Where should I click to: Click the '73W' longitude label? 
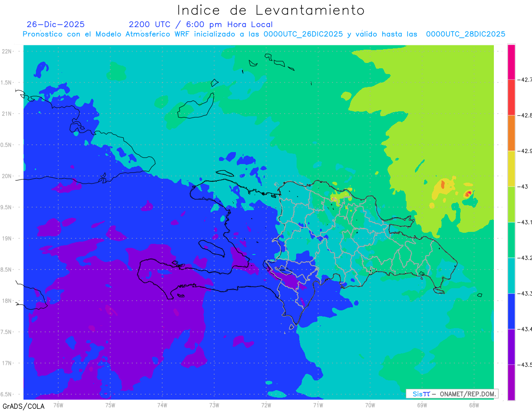(214, 405)
